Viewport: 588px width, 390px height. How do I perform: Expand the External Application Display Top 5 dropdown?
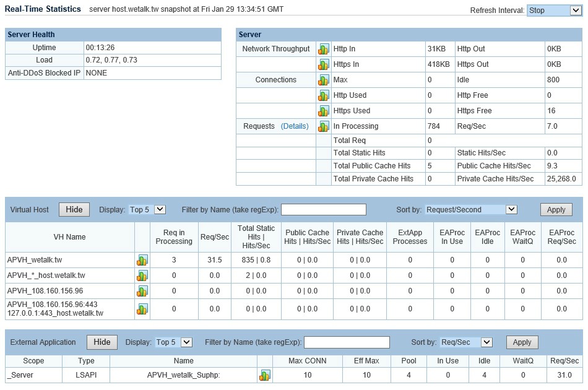pyautogui.click(x=174, y=342)
